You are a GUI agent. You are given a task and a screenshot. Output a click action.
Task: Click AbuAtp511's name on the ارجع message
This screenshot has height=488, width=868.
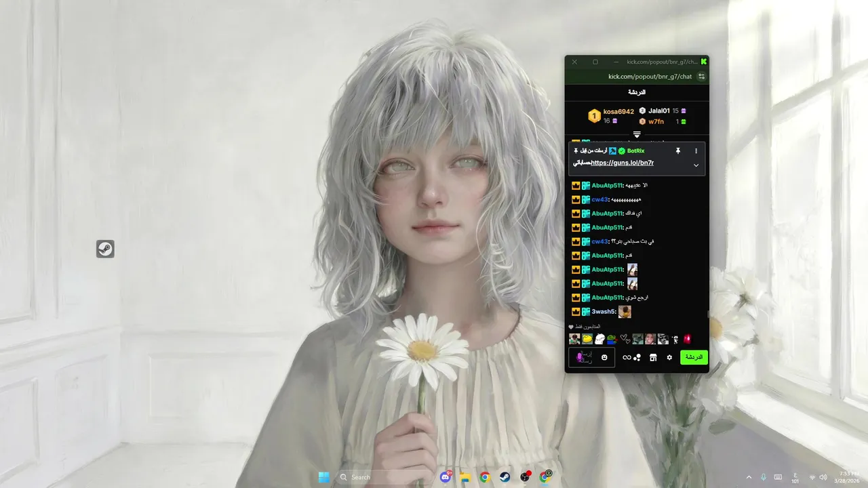tap(607, 298)
